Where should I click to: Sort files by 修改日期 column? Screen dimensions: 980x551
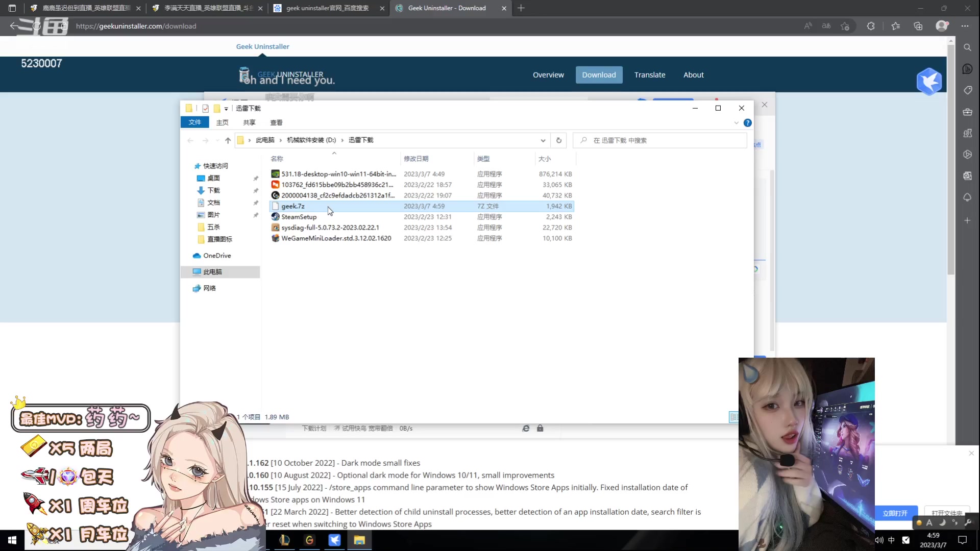(437, 159)
